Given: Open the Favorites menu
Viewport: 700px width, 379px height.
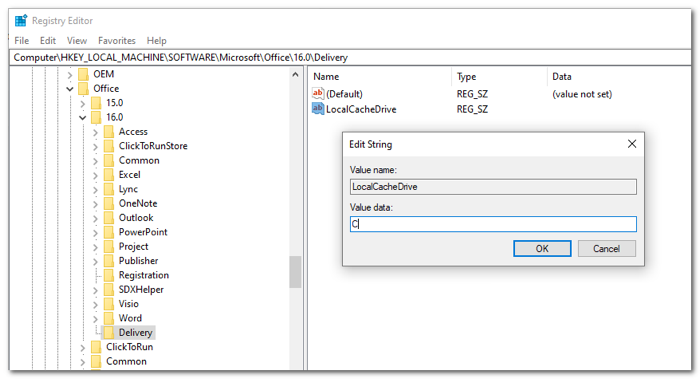Looking at the screenshot, I should [117, 41].
